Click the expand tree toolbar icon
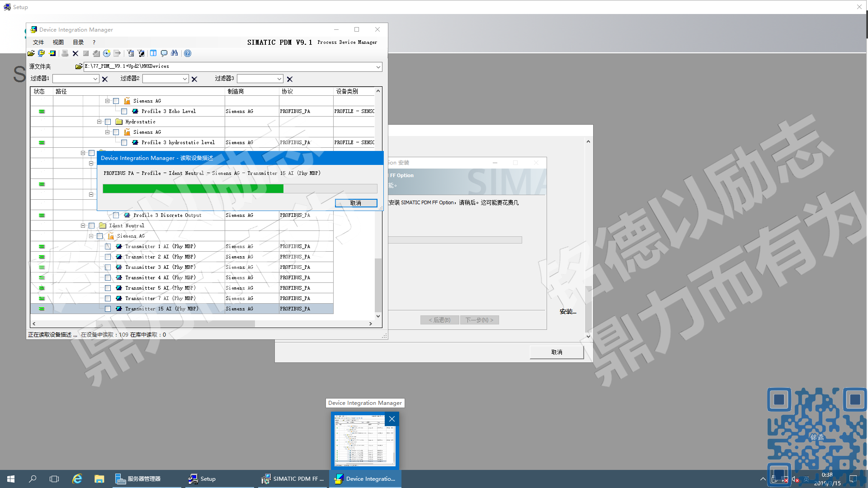Image resolution: width=868 pixels, height=488 pixels. (131, 53)
